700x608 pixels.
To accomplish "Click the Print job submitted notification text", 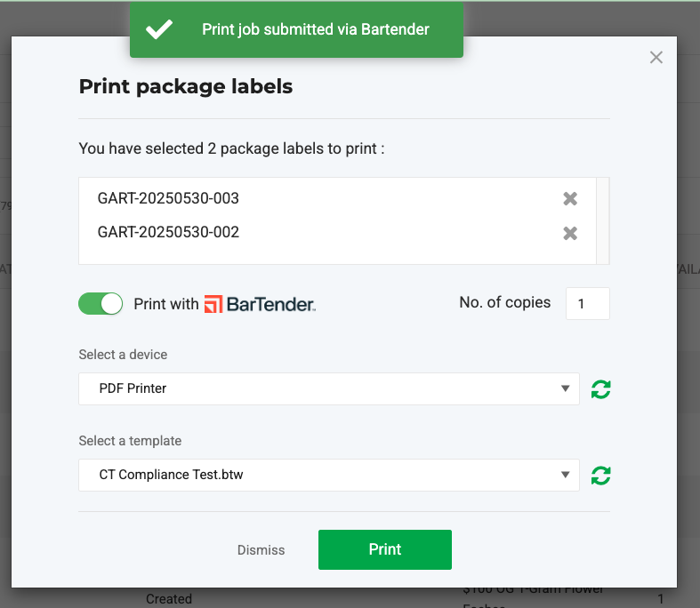I will point(315,29).
